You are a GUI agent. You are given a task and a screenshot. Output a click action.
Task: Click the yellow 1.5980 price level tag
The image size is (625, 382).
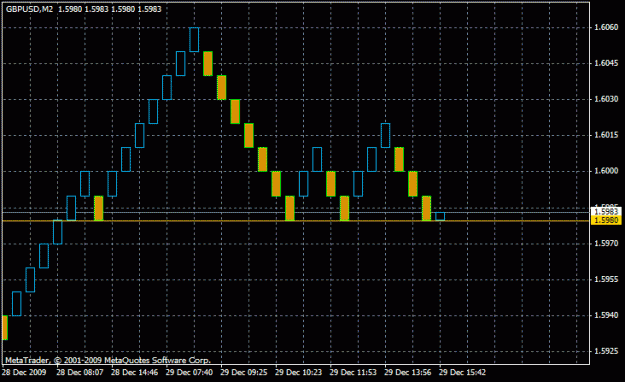click(606, 221)
